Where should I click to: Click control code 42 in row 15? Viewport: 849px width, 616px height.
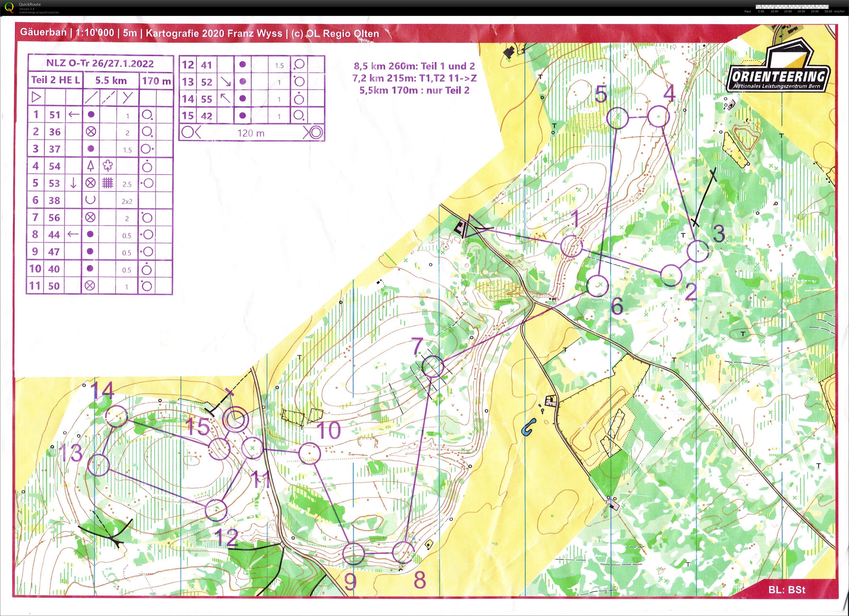(x=206, y=116)
